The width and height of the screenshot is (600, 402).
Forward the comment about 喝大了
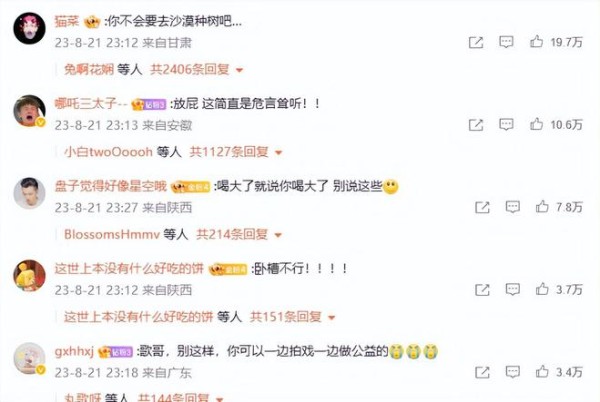[482, 207]
